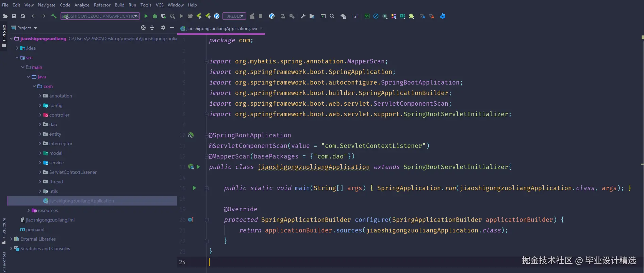
Task: Toggle the 1: Project tool window button
Action: 4,36
